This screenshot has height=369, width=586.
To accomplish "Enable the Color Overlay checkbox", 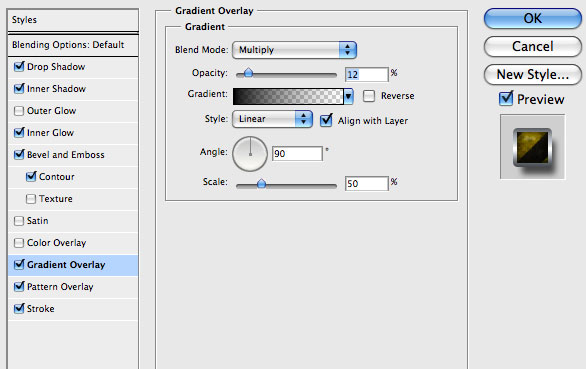I will pos(19,243).
